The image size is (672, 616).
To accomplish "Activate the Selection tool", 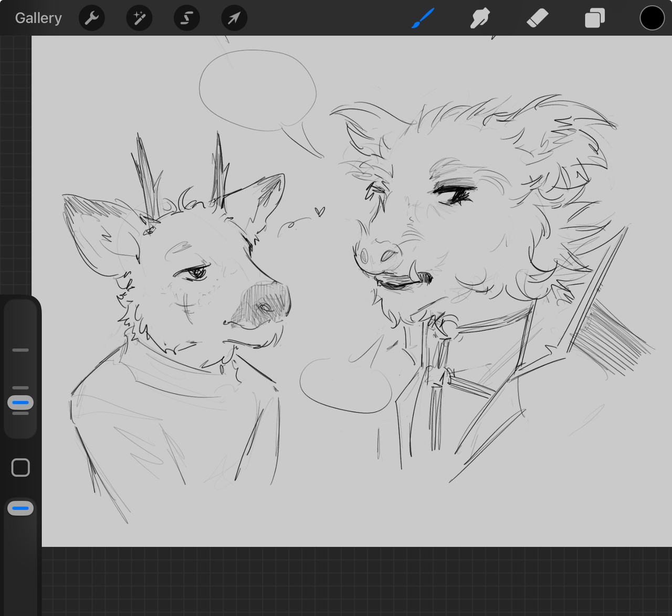I will (x=187, y=18).
